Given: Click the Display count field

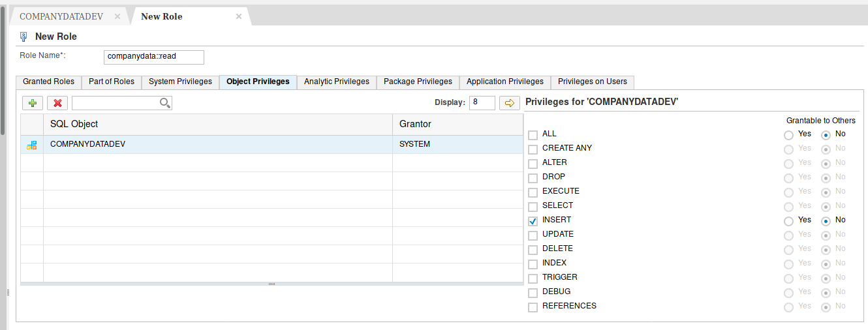Looking at the screenshot, I should (482, 102).
